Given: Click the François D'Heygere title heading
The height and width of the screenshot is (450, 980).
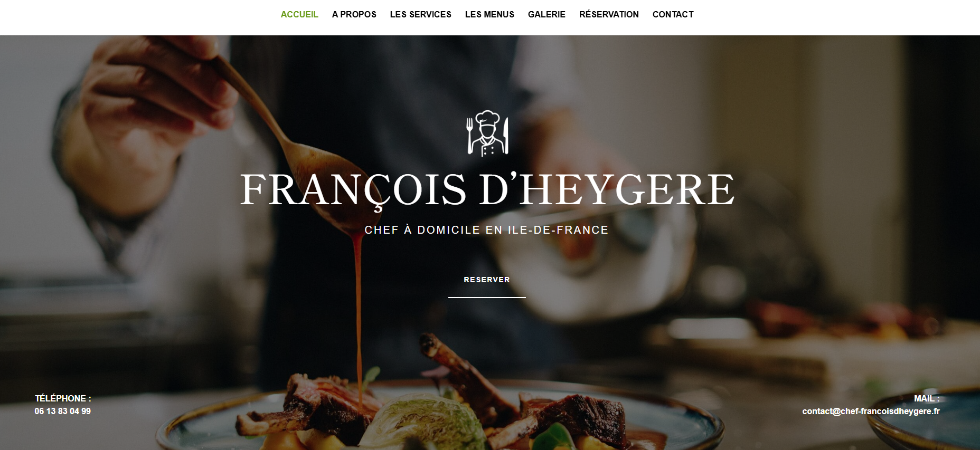Looking at the screenshot, I should point(487,190).
